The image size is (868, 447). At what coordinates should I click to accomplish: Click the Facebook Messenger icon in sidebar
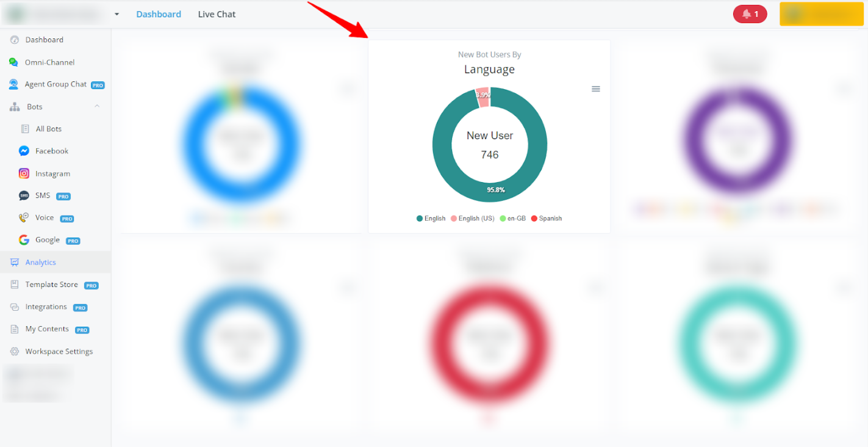coord(24,151)
